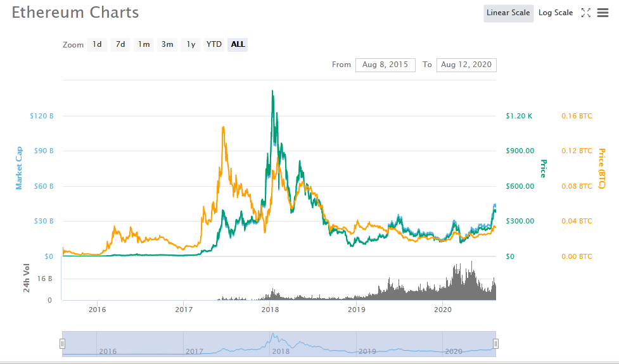Select the ALL zoom range
This screenshot has height=364, width=619.
238,44
